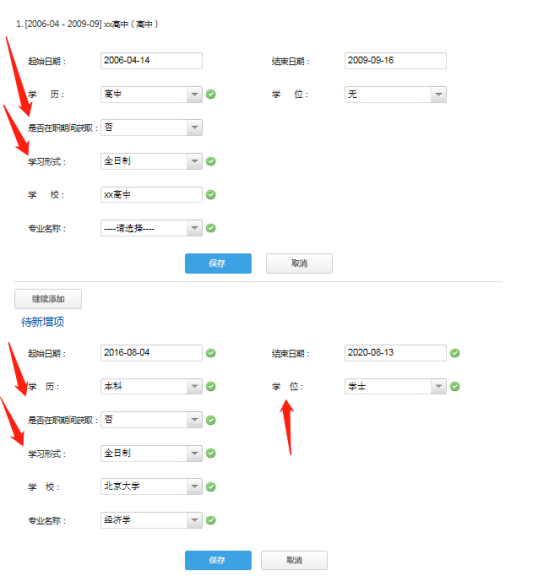Image resolution: width=554 pixels, height=576 pixels.
Task: Click 取消 button under the new item form
Action: [x=294, y=560]
